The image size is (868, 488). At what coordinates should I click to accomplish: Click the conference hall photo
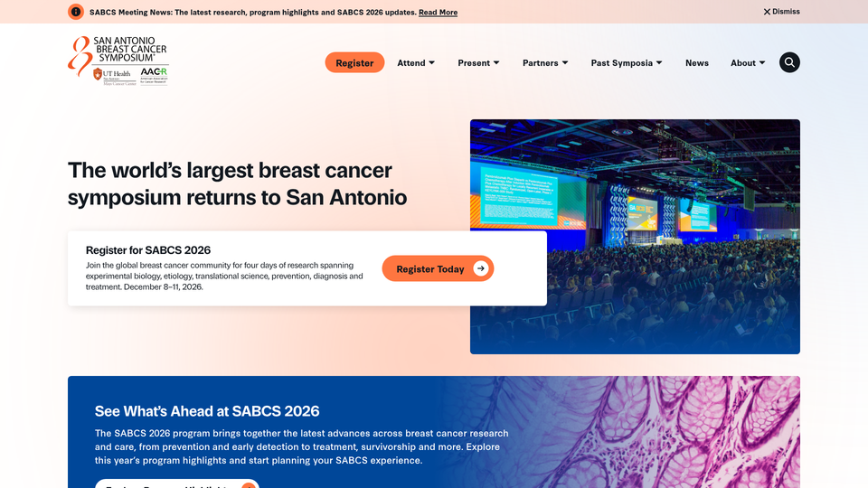coord(635,237)
